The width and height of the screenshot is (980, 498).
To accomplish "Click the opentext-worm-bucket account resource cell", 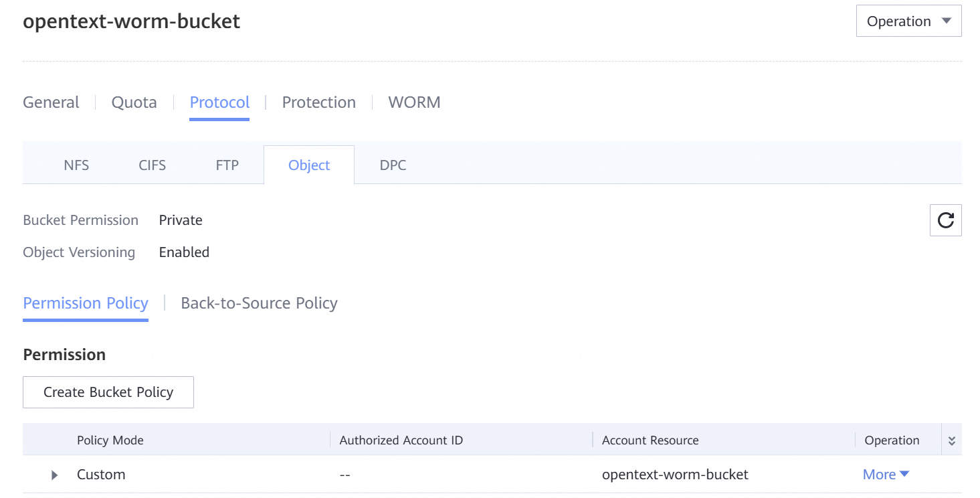I will tap(675, 475).
